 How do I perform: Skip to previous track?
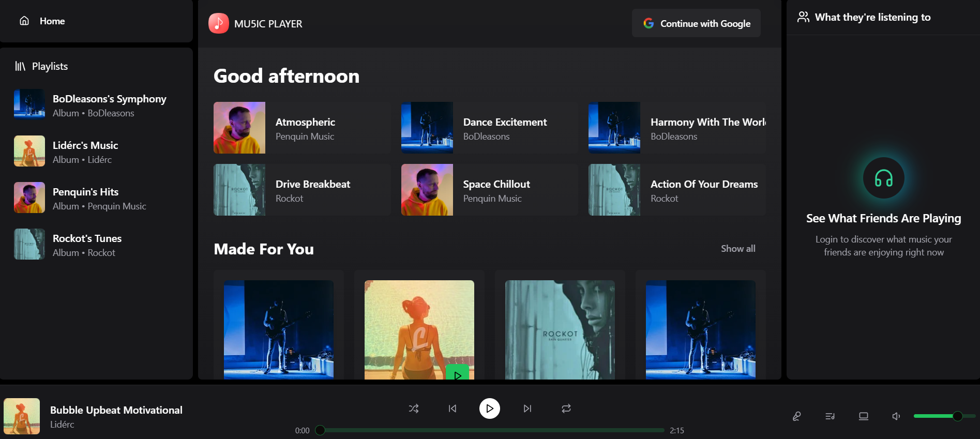(x=453, y=408)
